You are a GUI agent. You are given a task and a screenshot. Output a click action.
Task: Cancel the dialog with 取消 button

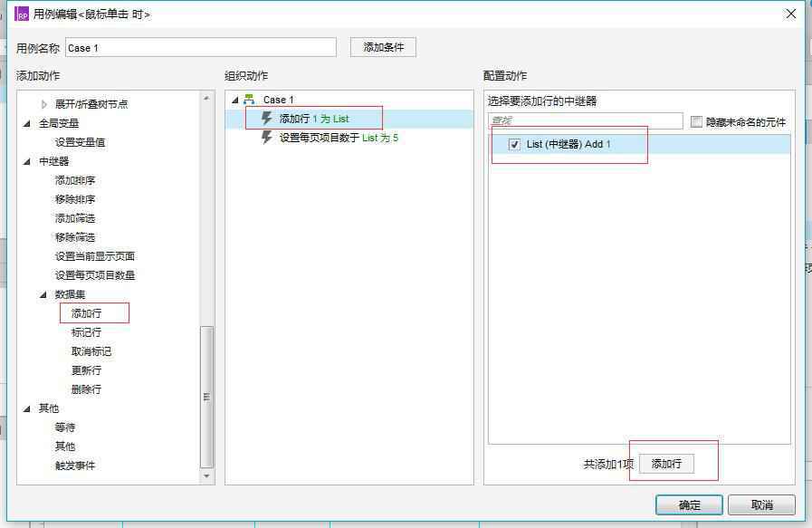point(762,504)
